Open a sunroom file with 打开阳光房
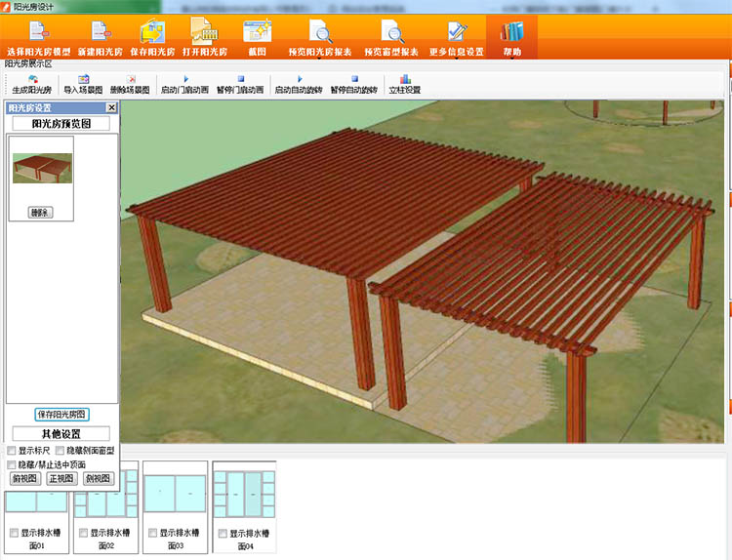Screen dimensions: 732x560 (x=205, y=38)
